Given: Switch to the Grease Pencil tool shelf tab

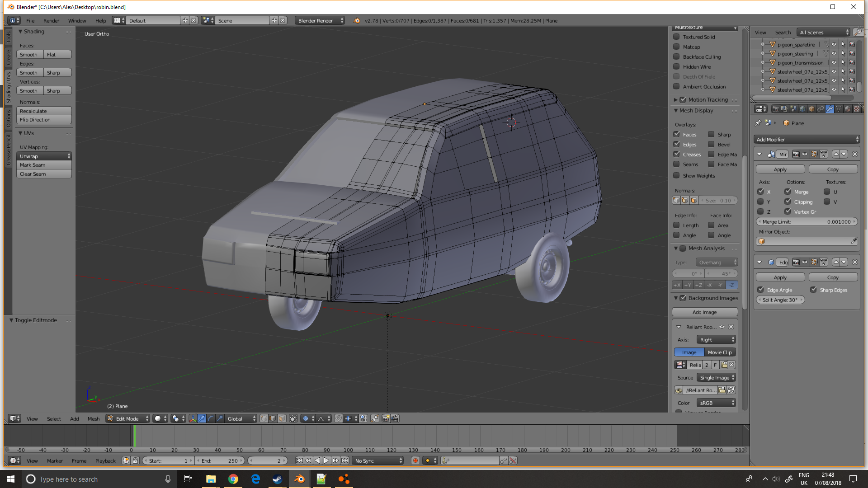Looking at the screenshot, I should 8,150.
